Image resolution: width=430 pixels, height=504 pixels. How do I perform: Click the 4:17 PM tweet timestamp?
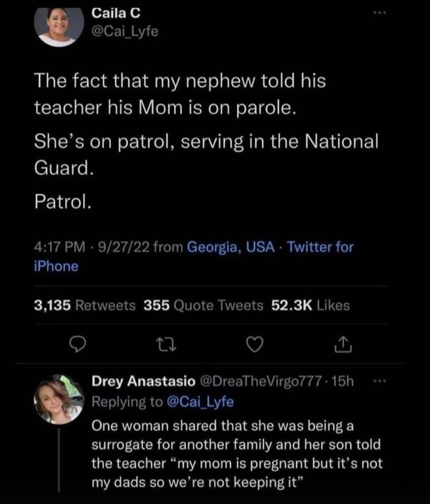[x=55, y=247]
